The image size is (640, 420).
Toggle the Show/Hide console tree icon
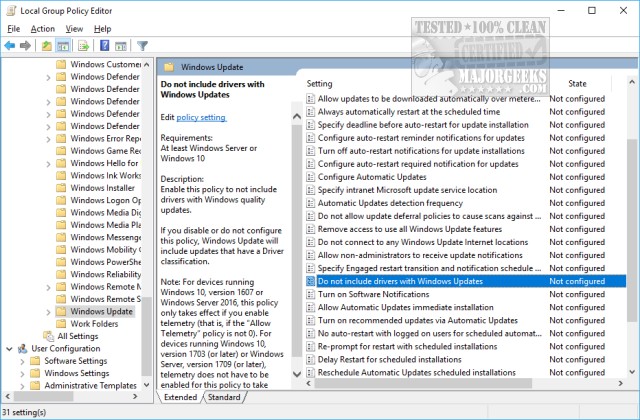click(x=63, y=46)
